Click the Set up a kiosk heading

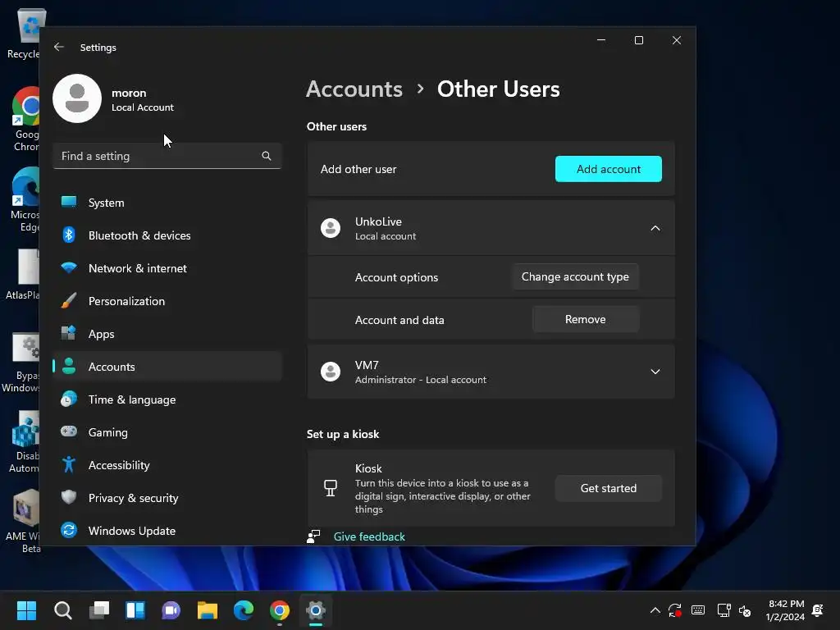coord(343,434)
